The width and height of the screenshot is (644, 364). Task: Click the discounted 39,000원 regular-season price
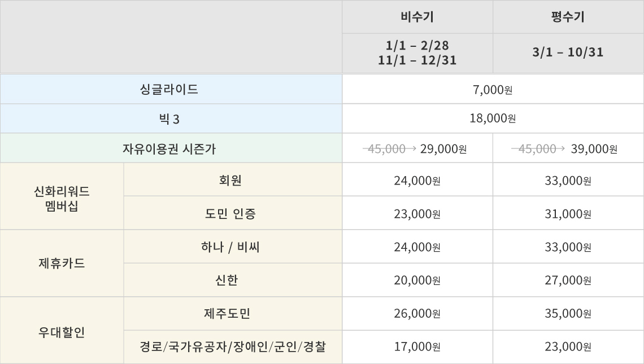(x=594, y=149)
